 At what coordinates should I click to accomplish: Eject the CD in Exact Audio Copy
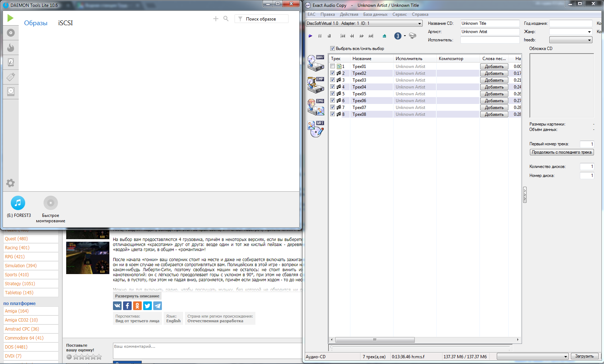click(x=384, y=36)
